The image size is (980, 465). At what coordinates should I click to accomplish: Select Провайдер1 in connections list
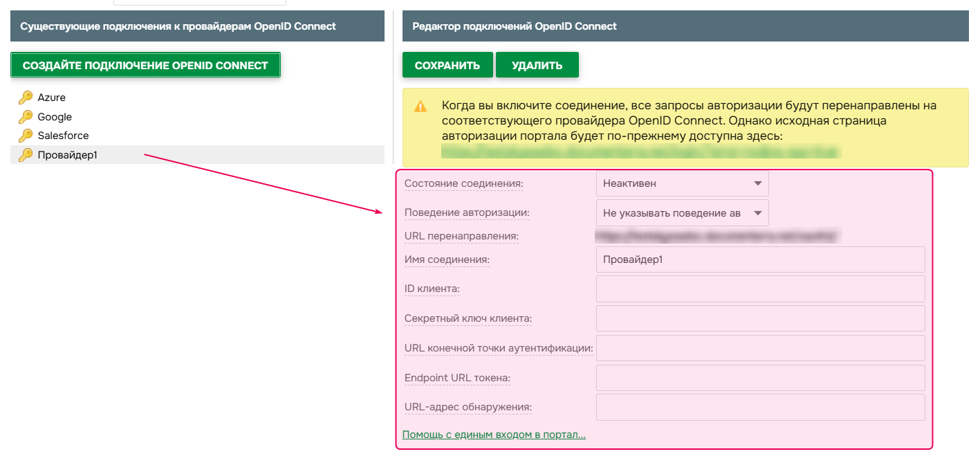(67, 155)
